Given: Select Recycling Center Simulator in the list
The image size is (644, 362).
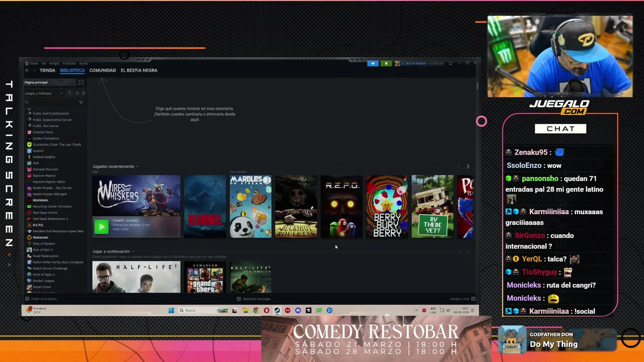Looking at the screenshot, I should [52, 207].
